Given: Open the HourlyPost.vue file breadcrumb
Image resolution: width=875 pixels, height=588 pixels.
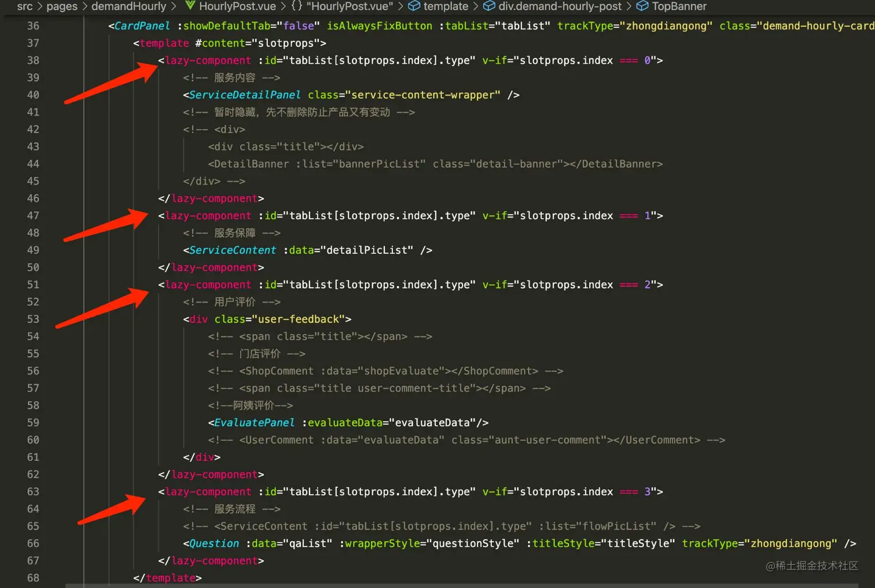Looking at the screenshot, I should click(237, 6).
